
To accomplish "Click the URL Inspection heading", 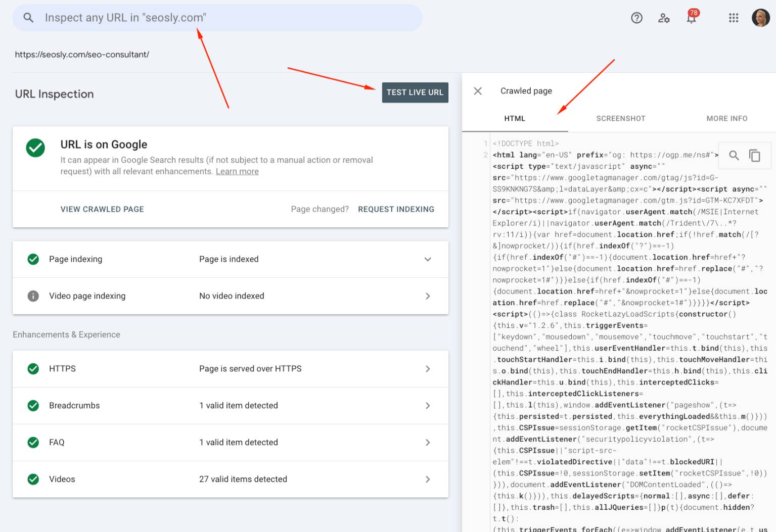I will 55,94.
